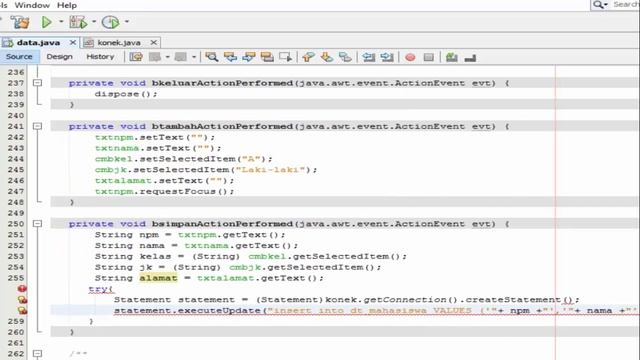Image resolution: width=640 pixels, height=360 pixels.
Task: Go to Find Next Occurrence icon
Action: coord(249,57)
